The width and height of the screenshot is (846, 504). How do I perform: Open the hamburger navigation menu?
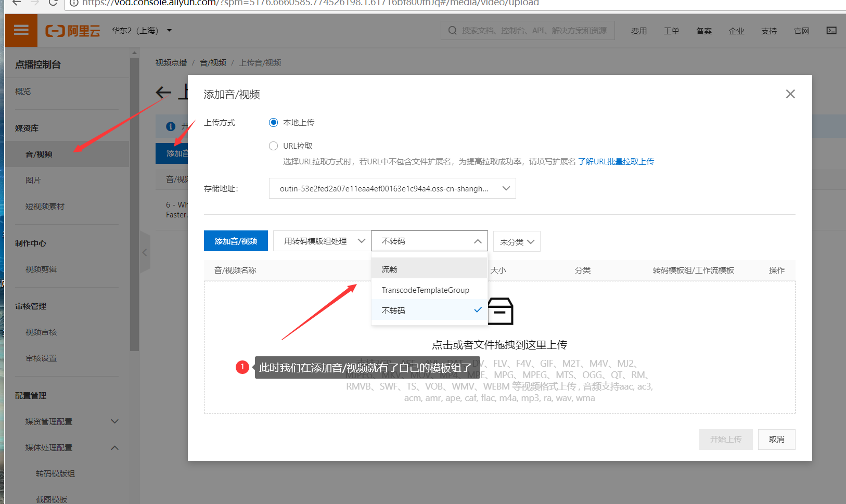click(21, 30)
